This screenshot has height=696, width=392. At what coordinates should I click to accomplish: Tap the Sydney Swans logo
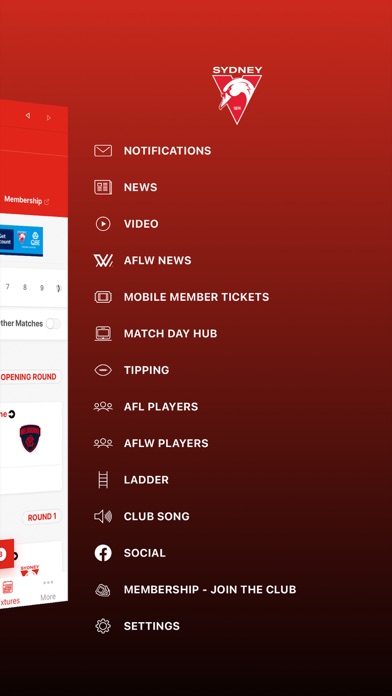click(237, 95)
